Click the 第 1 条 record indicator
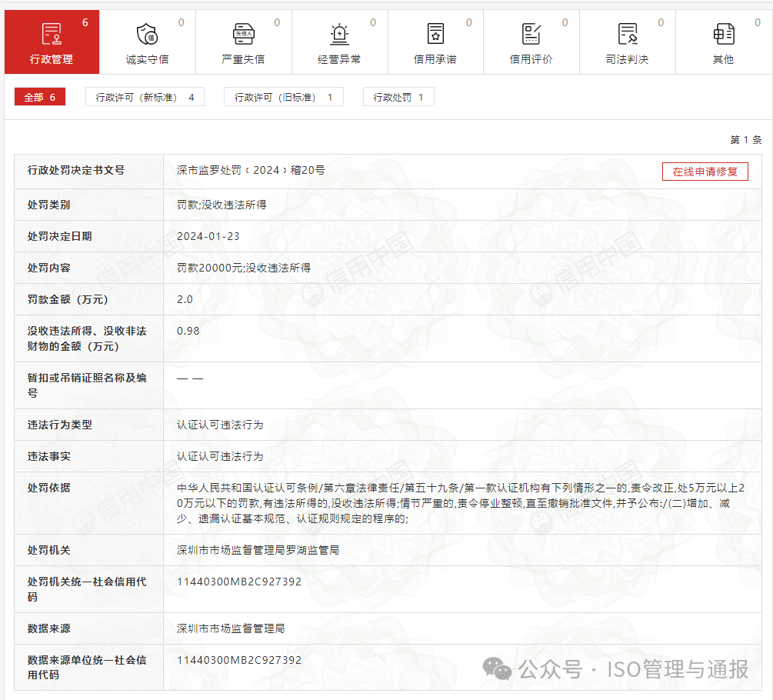 pos(746,139)
